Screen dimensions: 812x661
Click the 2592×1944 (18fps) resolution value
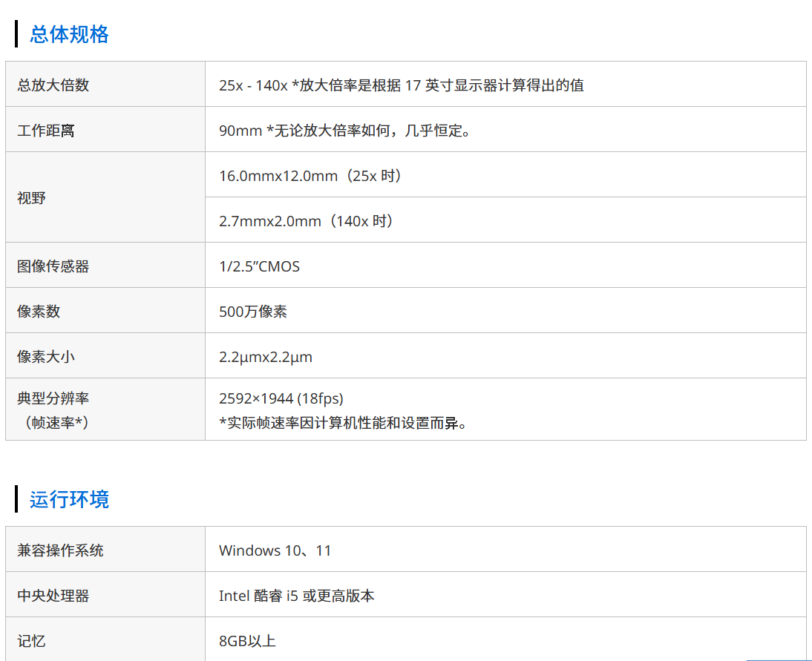point(281,398)
